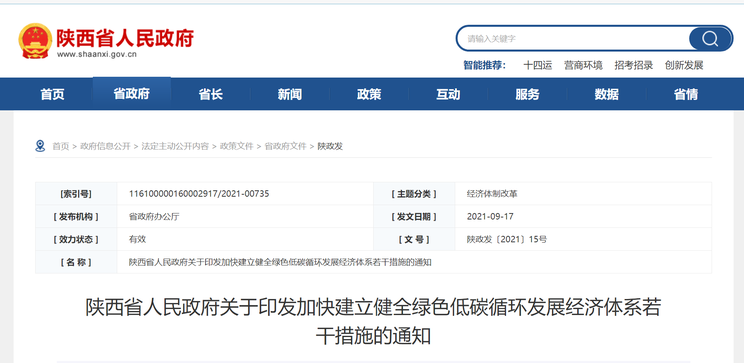The image size is (744, 363).
Task: Open the 政策 navigation tab
Action: point(369,94)
